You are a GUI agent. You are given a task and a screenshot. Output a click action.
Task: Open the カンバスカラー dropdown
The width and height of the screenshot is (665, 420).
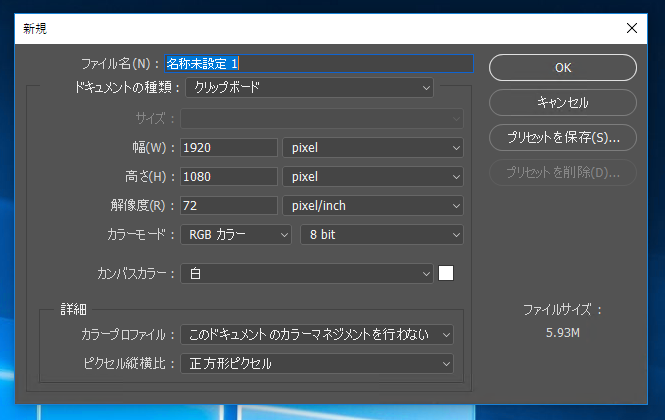point(307,273)
